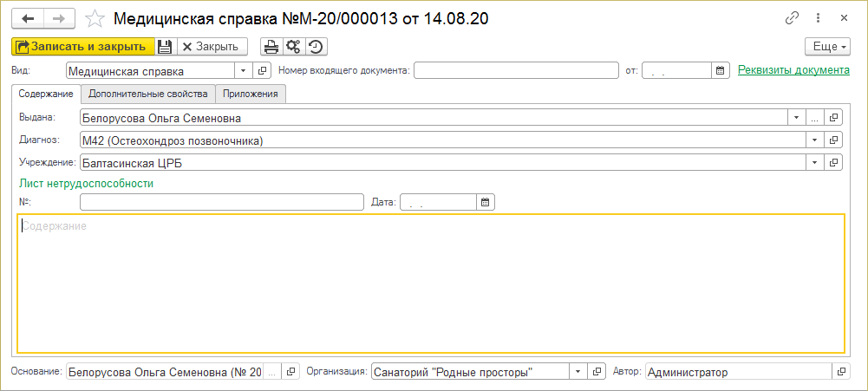Click the sick leave Дата input field
868x391 pixels.
tap(438, 202)
